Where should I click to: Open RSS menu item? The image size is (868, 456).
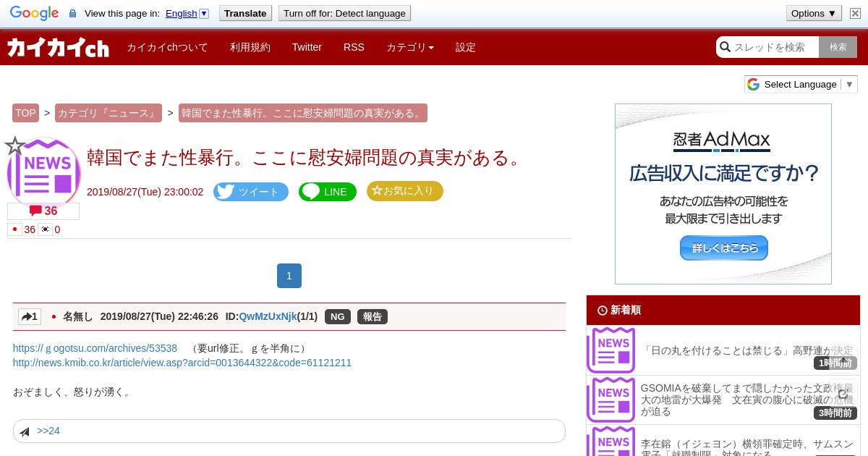354,47
